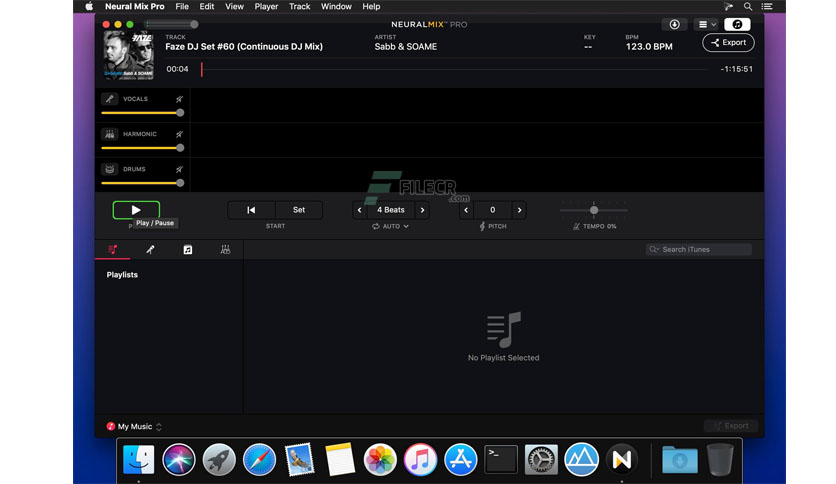Click the Search iTunes field
The width and height of the screenshot is (836, 484).
coord(698,249)
